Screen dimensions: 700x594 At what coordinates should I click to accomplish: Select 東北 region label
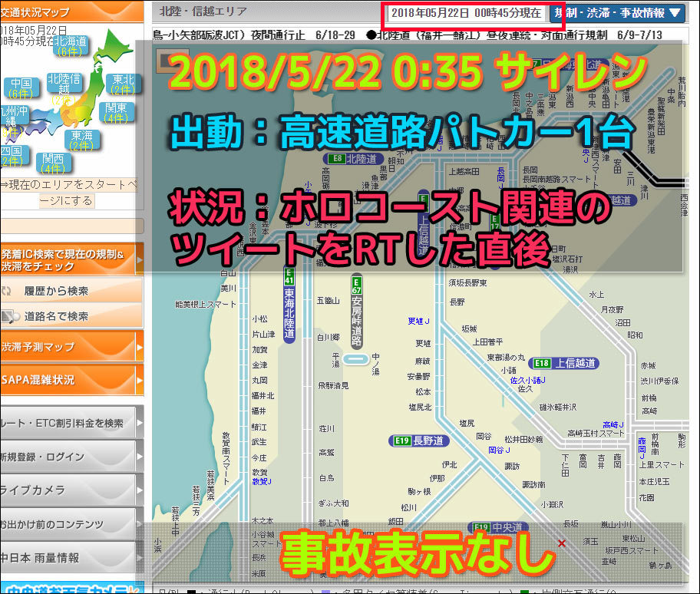click(x=122, y=84)
